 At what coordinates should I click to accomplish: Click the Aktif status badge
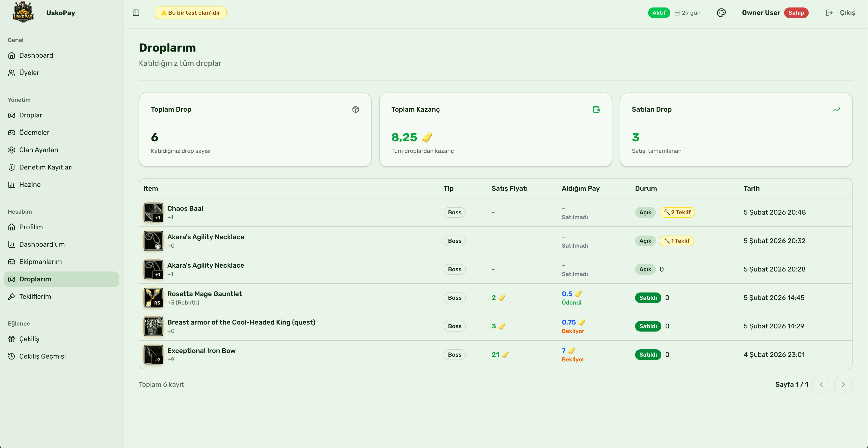(x=659, y=13)
